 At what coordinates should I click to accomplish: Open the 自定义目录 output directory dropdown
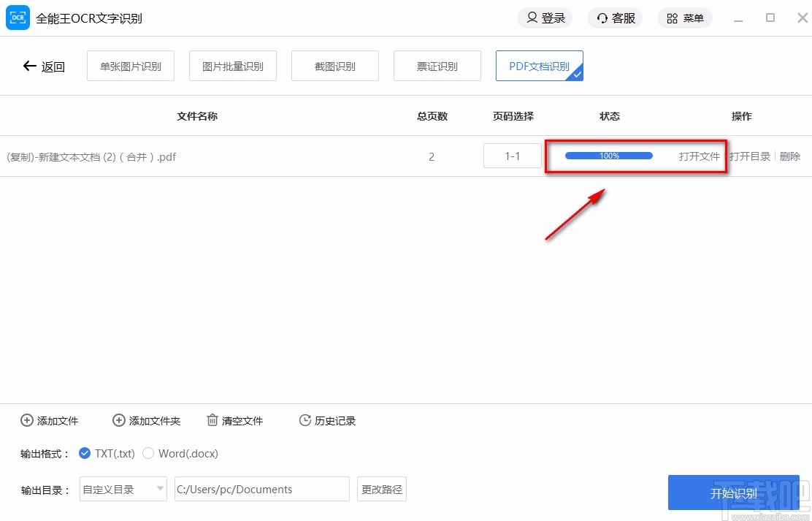click(123, 490)
